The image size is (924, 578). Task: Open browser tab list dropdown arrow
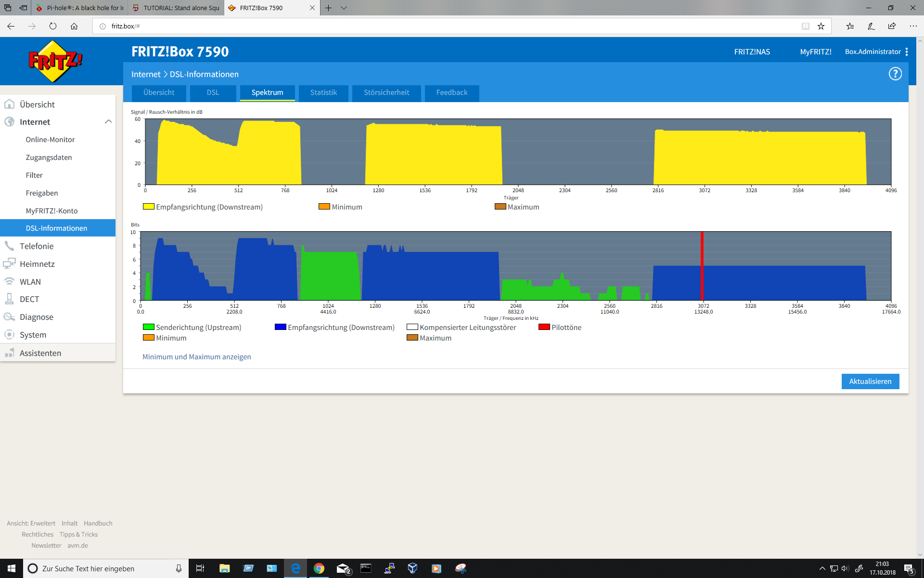pos(344,8)
